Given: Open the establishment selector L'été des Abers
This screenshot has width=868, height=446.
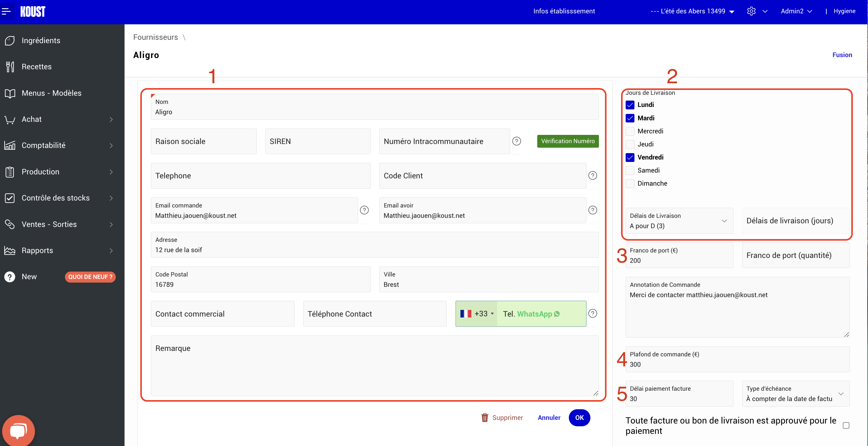Looking at the screenshot, I should (x=692, y=11).
